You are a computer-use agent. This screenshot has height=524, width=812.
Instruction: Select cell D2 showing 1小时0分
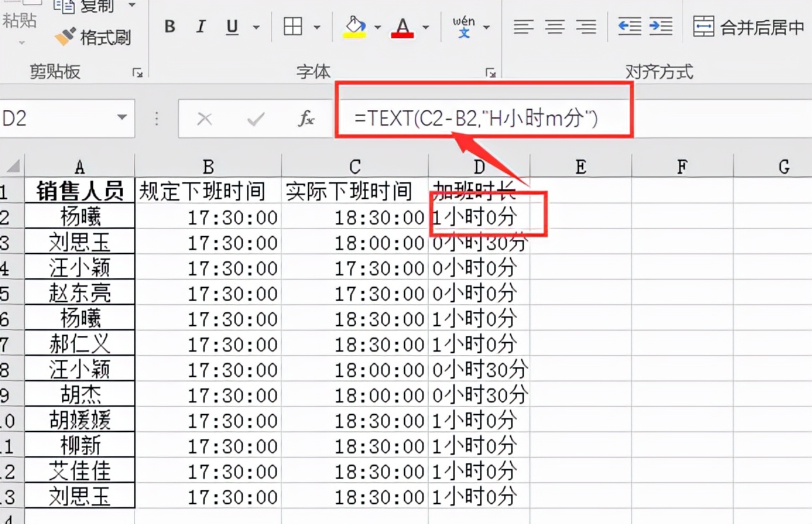click(479, 216)
